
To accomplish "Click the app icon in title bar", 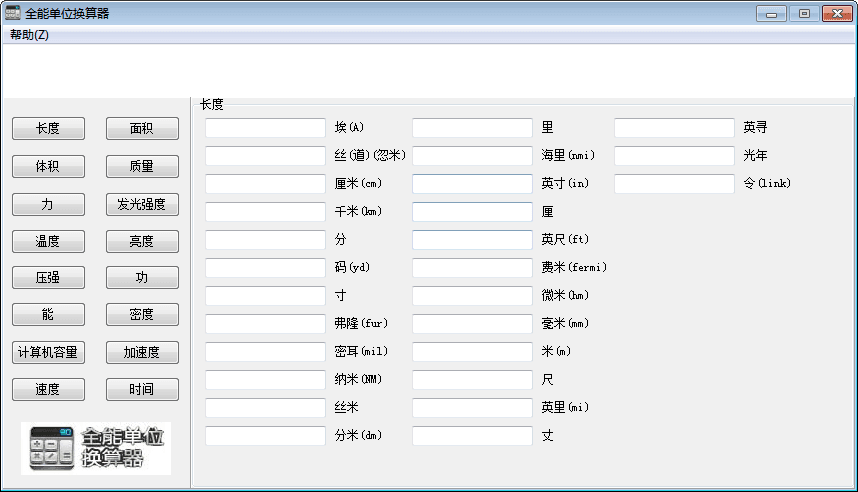I will (13, 13).
